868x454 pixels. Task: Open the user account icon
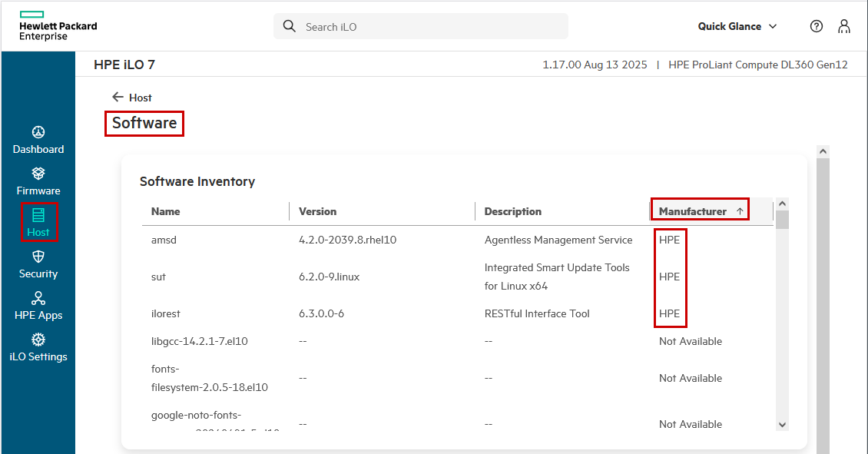click(844, 26)
